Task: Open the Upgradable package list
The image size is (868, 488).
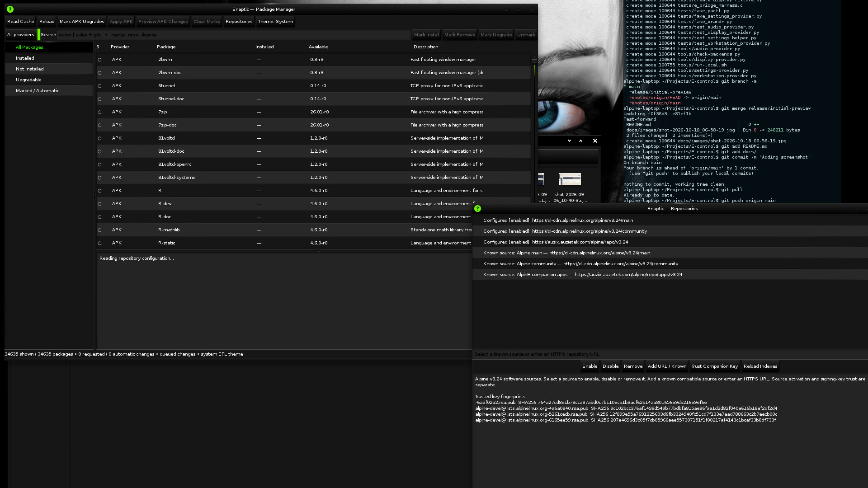Action: (x=49, y=80)
